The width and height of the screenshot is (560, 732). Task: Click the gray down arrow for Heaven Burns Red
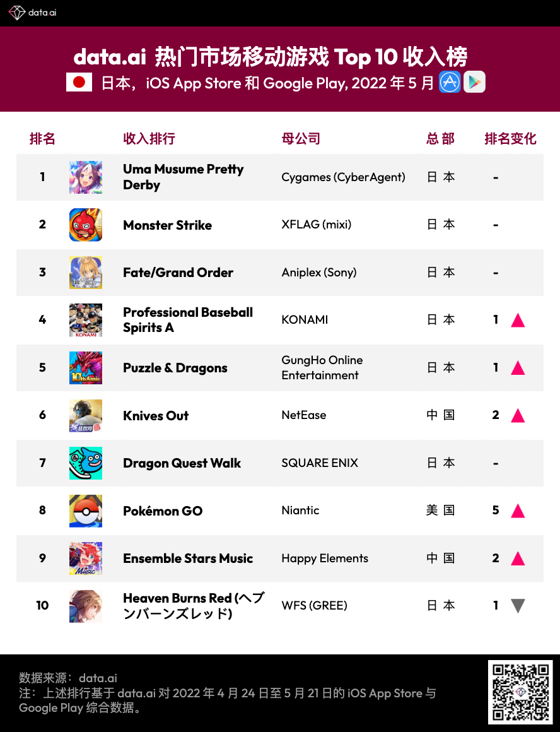[518, 606]
